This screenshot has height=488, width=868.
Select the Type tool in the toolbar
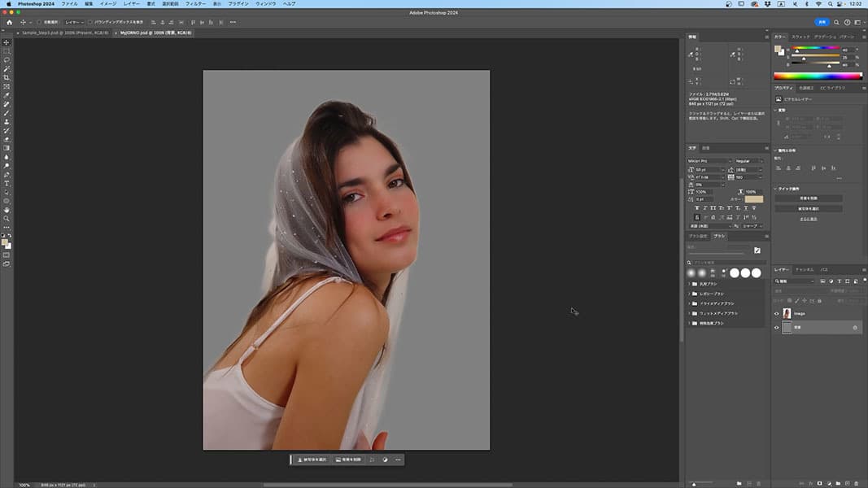coord(7,183)
